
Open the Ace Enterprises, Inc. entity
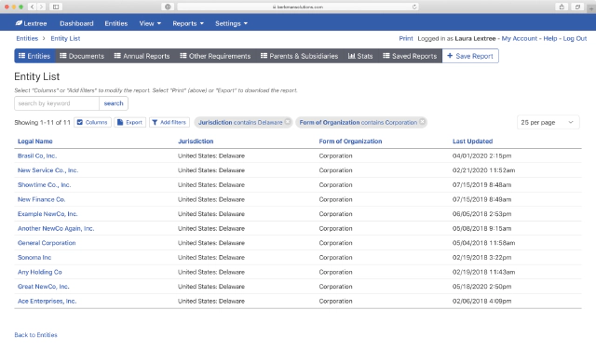click(x=47, y=301)
